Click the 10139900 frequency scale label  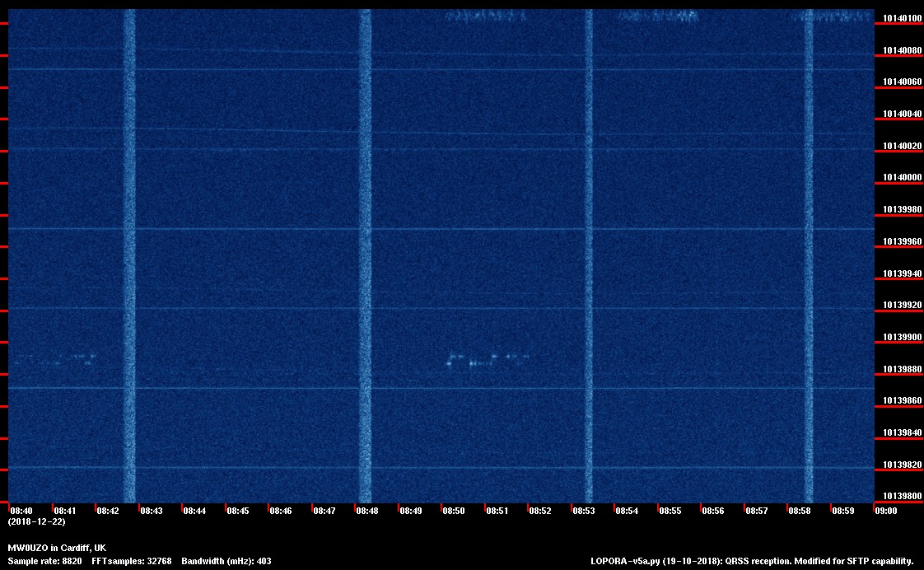[x=902, y=337]
